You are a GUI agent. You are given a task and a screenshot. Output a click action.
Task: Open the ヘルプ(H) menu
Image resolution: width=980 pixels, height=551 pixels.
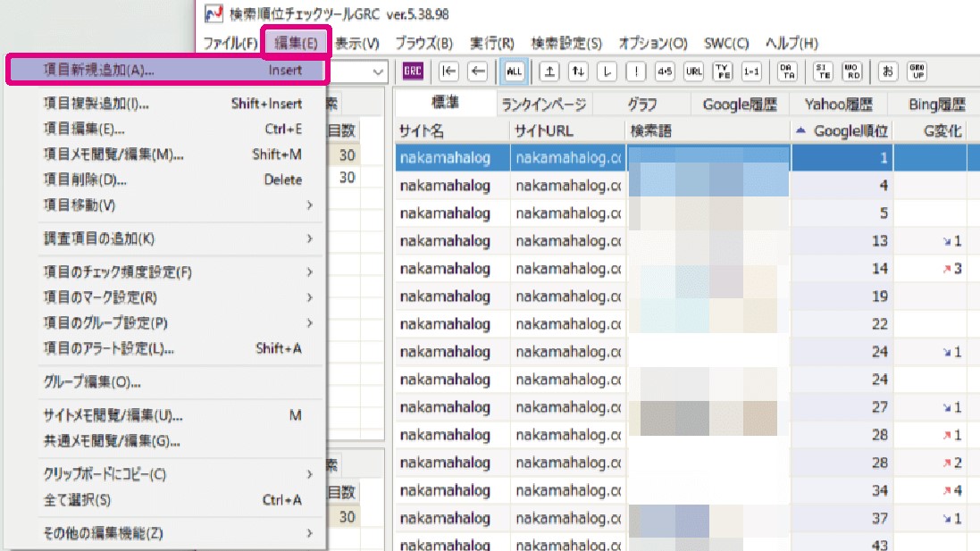[x=792, y=43]
